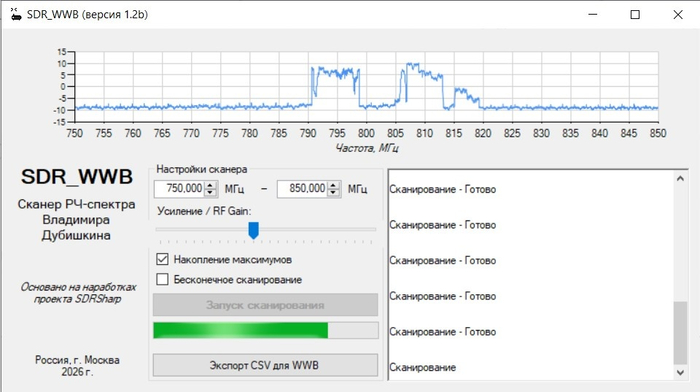Click the "Частота, МГц" axis label
700x392 pixels.
coord(367,148)
